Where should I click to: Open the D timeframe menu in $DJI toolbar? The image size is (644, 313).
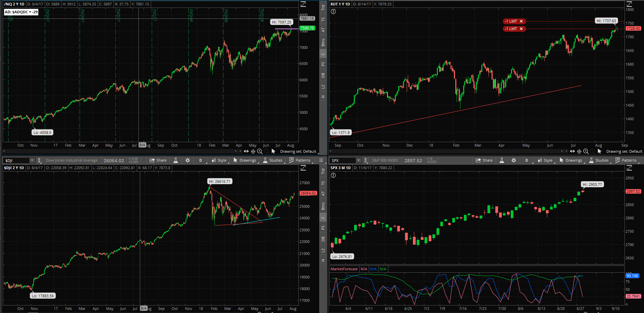[x=201, y=160]
